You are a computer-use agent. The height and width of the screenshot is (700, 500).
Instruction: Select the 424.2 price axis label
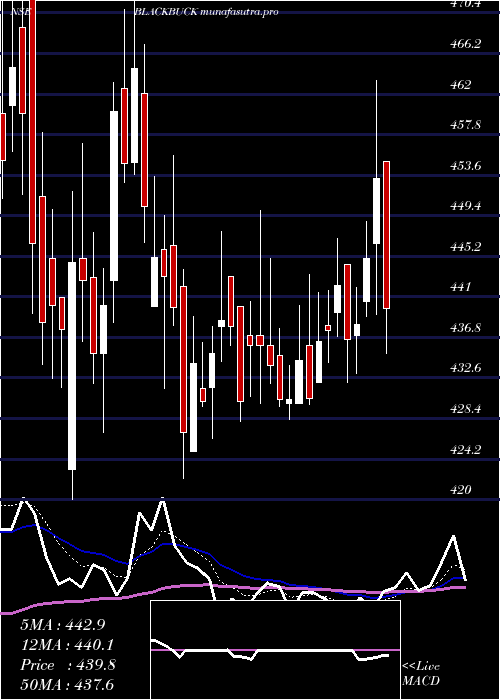[465, 450]
